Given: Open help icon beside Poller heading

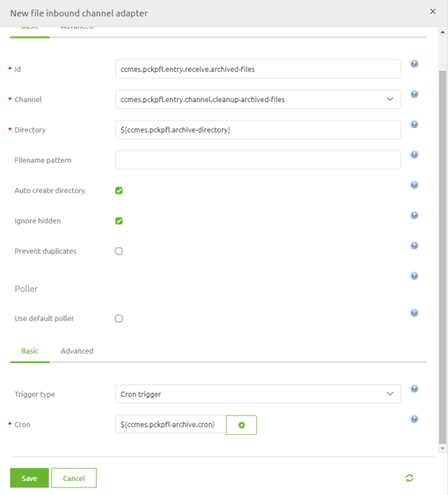Looking at the screenshot, I should click(414, 276).
